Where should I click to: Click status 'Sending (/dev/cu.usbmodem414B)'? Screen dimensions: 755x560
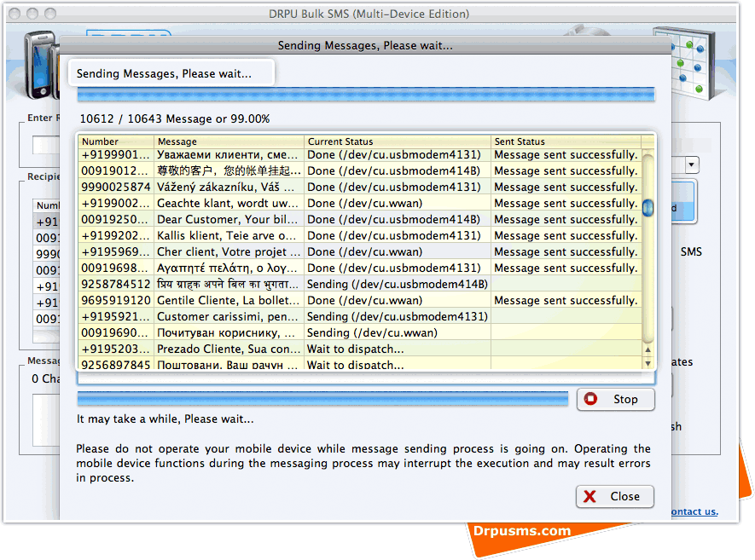pos(398,284)
